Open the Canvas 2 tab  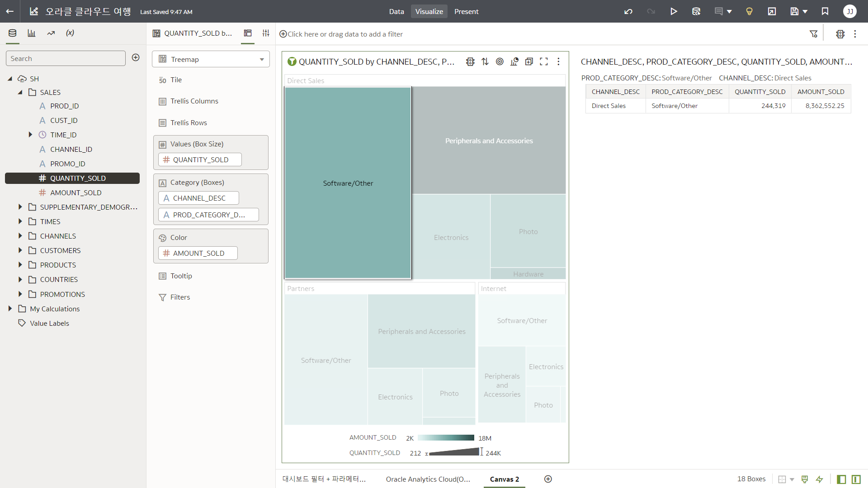pos(504,479)
